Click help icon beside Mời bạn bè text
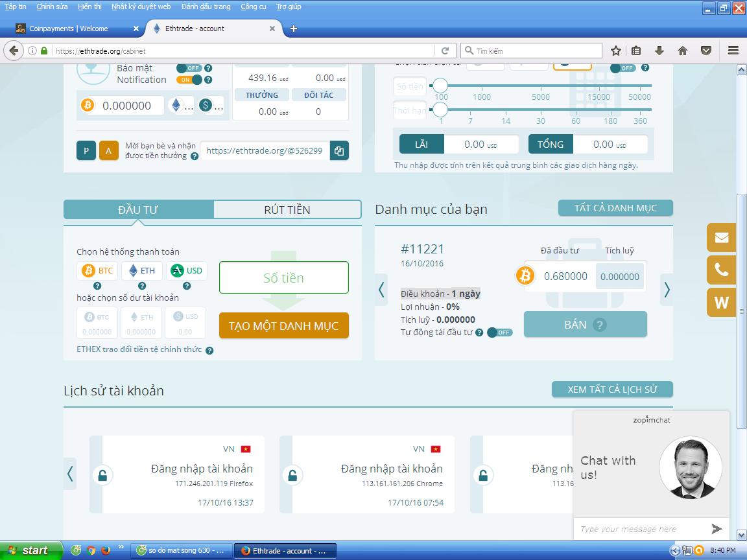747x560 pixels. pos(195,156)
